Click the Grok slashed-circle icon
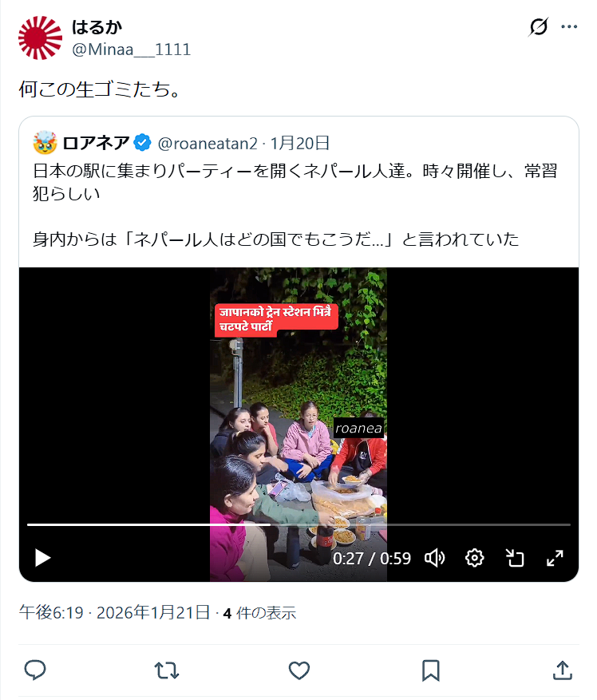The width and height of the screenshot is (597, 700). point(539,27)
